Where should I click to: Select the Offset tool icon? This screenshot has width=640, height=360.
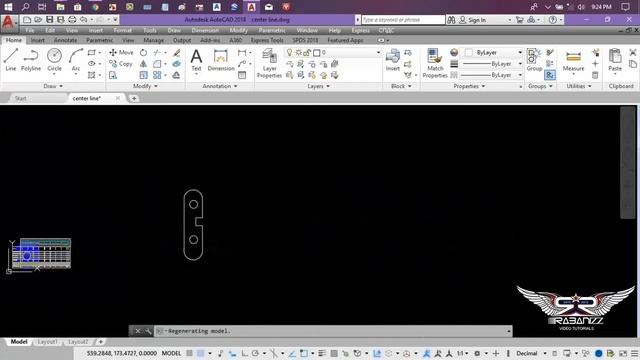tap(176, 75)
